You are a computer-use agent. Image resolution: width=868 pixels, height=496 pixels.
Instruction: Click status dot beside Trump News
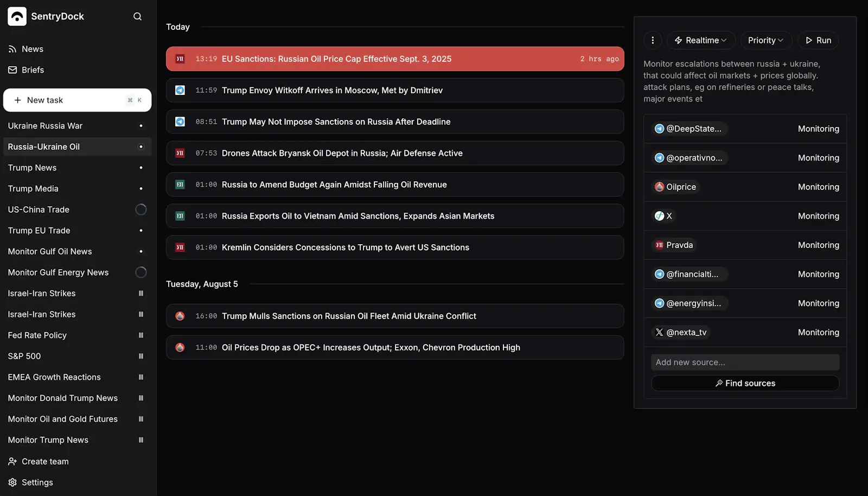click(141, 168)
